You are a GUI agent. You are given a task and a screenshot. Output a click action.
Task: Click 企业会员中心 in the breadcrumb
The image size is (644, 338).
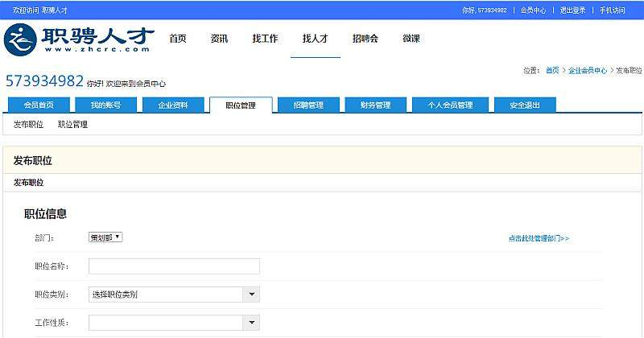(587, 71)
